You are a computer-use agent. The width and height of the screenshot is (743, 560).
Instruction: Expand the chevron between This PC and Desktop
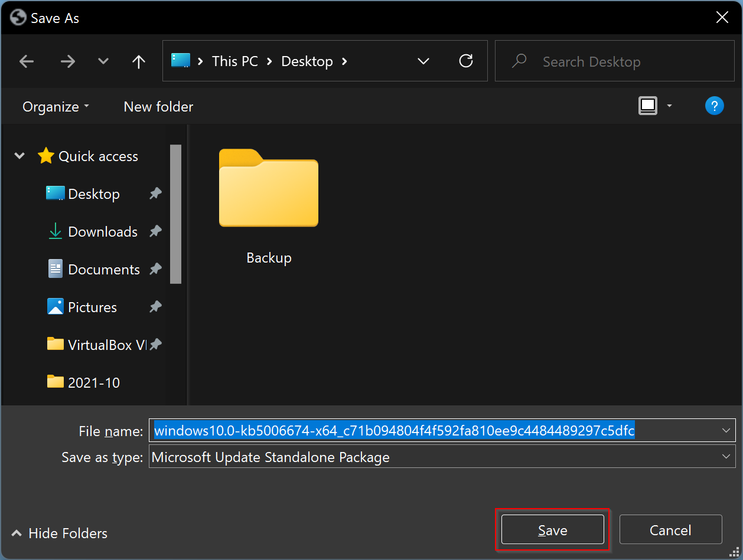point(269,61)
